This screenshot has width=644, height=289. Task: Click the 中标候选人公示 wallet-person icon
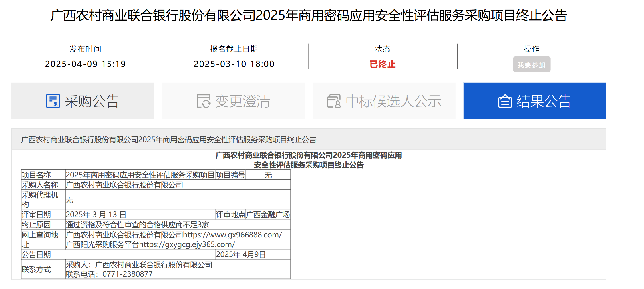pos(334,101)
